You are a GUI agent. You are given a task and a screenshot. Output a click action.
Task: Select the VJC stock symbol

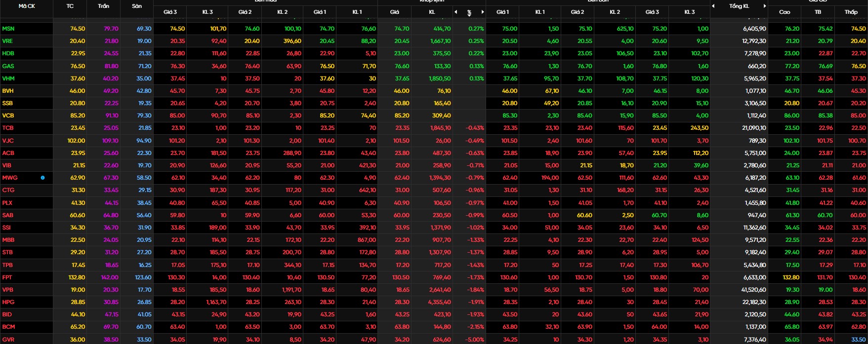pos(8,141)
